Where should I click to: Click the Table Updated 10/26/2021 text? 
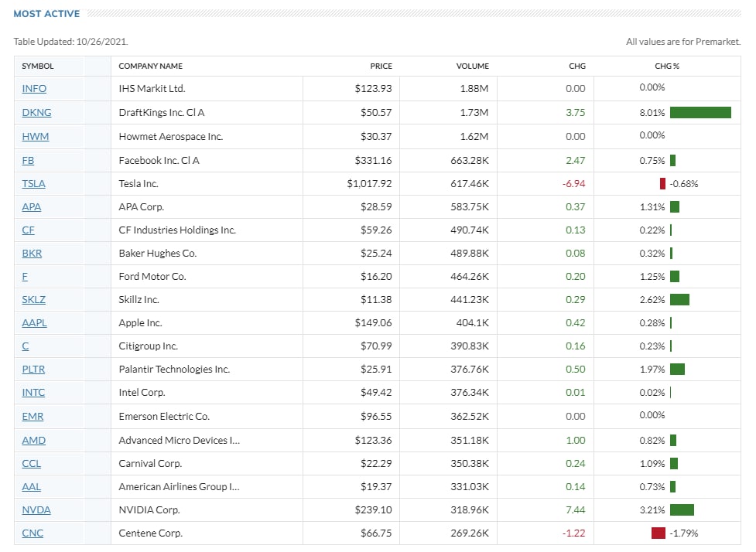click(71, 42)
